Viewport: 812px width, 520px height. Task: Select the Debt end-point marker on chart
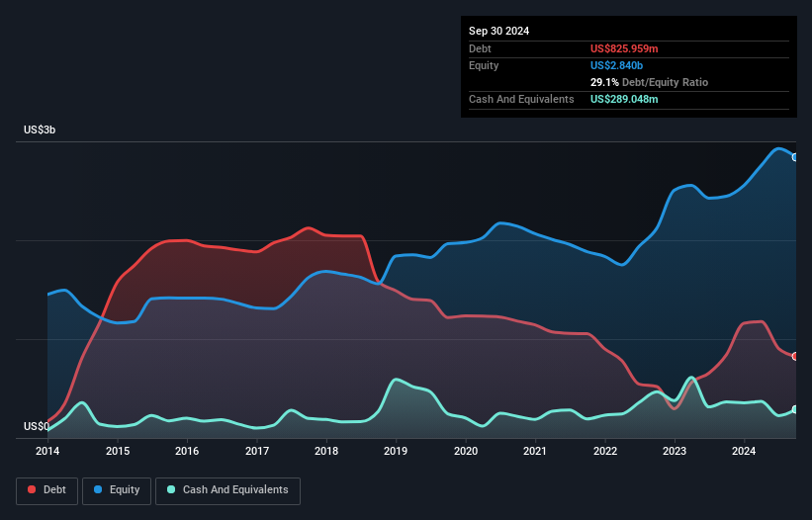tap(795, 357)
